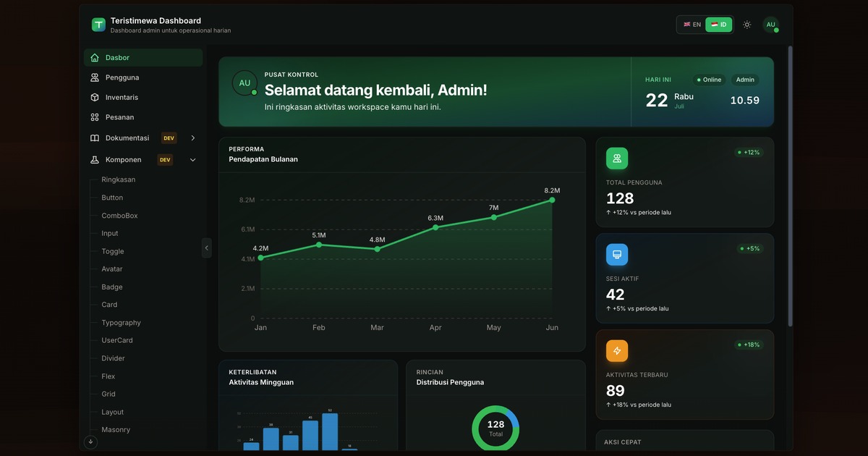Click the 5.1M Feb chart point
868x456 pixels.
319,245
